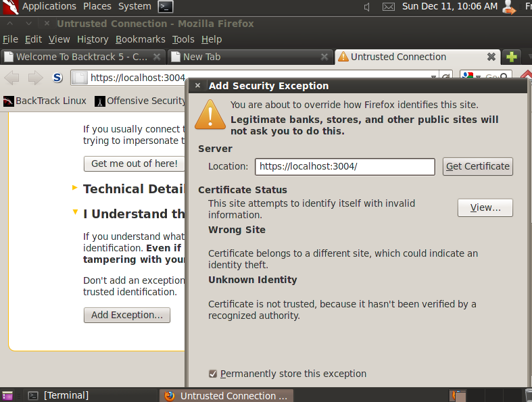This screenshot has width=532, height=402.
Task: Switch to the Terminal taskbar window
Action: 58,395
